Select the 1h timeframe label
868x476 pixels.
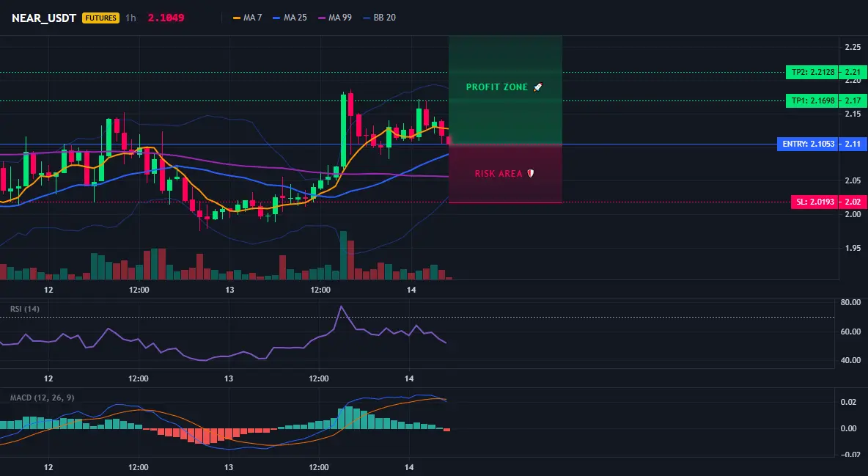click(130, 18)
